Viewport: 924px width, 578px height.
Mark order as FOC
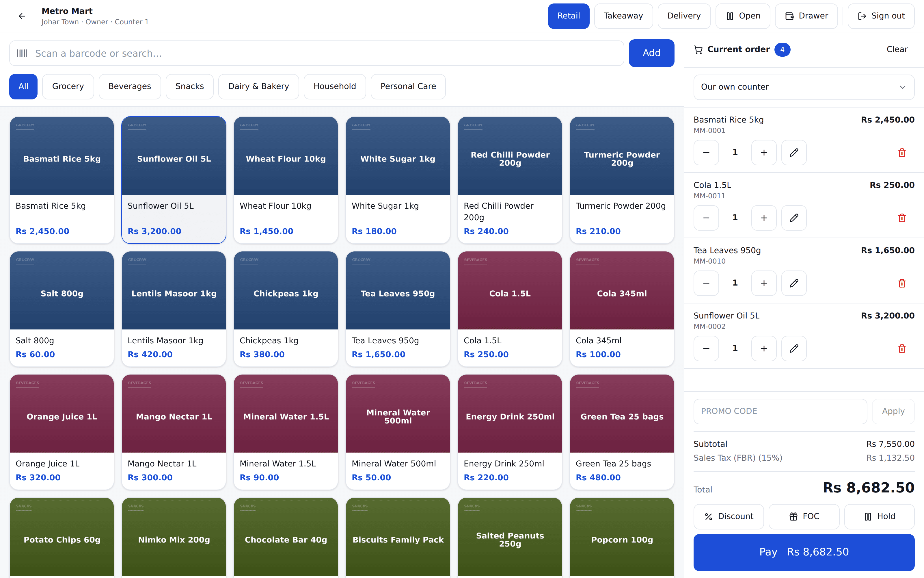[804, 516]
